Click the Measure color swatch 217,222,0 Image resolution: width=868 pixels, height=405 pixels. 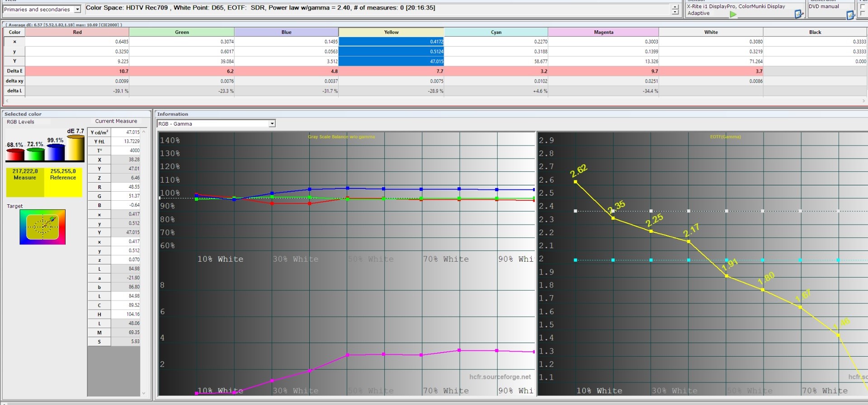[25, 182]
